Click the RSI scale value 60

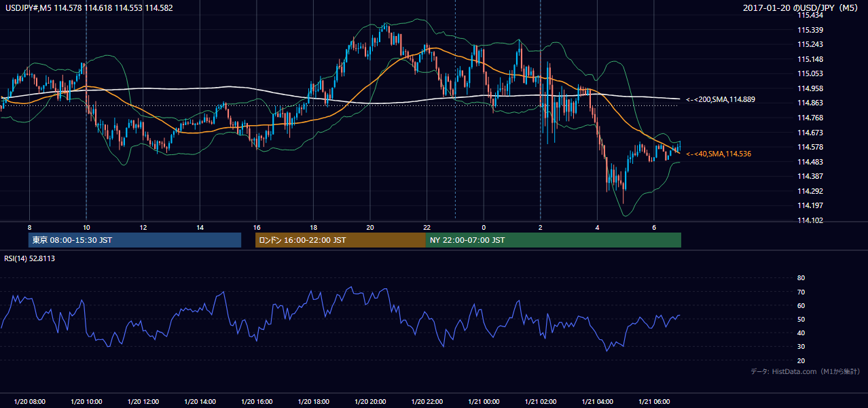(x=801, y=305)
